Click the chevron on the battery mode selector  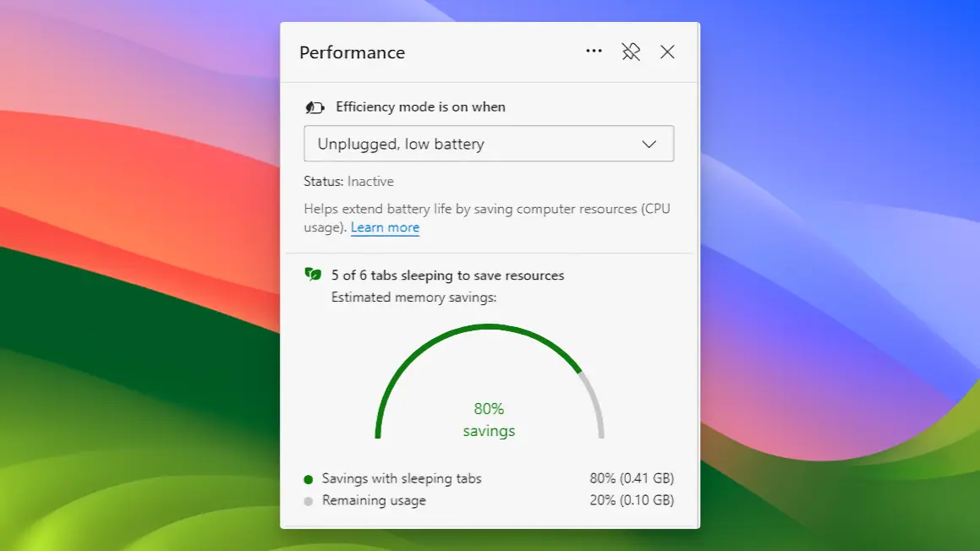(649, 144)
